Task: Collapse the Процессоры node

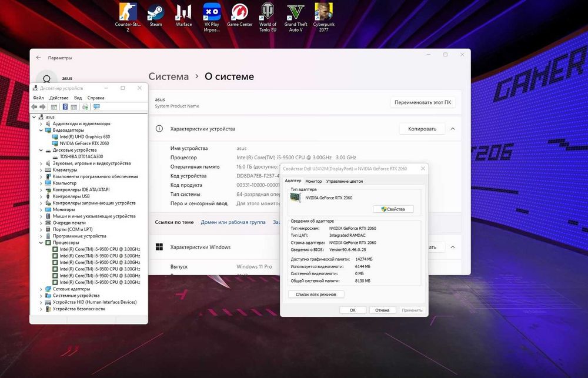Action: point(41,243)
